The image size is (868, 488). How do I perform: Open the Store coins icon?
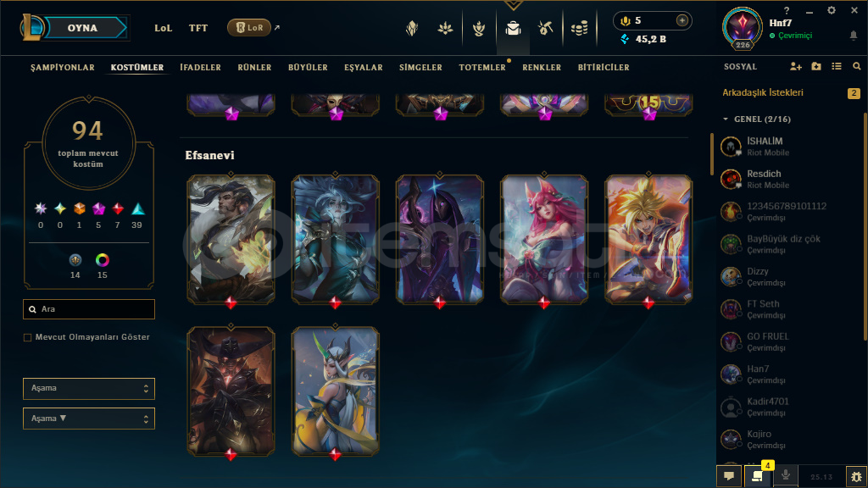tap(579, 28)
